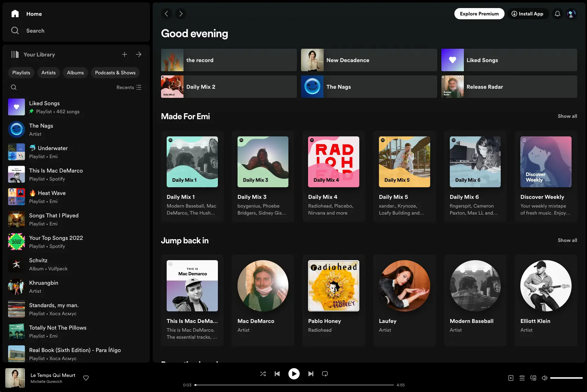Click now playing album art thumbnail

click(x=15, y=378)
